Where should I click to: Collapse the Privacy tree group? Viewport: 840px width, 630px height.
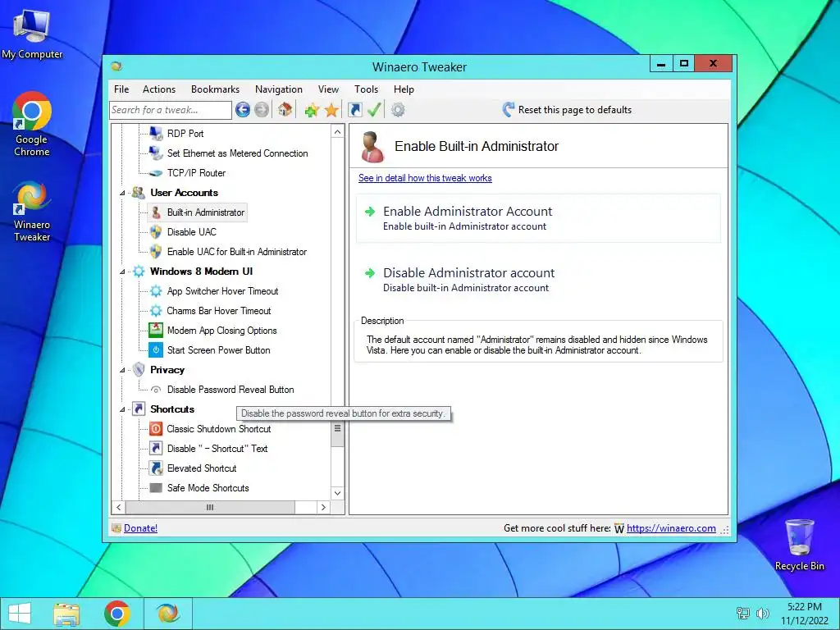click(122, 370)
